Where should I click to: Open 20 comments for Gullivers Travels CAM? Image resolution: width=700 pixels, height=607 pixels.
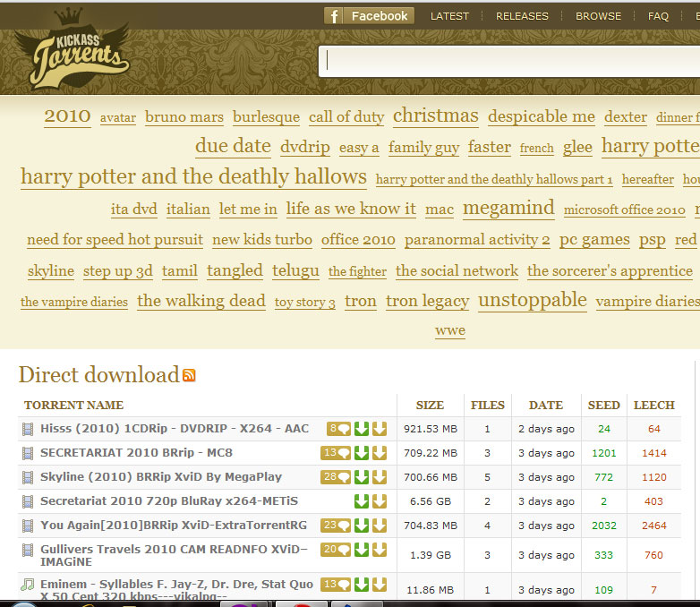click(x=336, y=550)
